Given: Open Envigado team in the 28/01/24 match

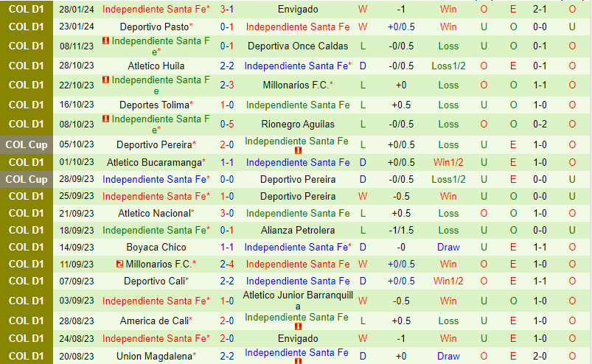Looking at the screenshot, I should 298,10.
